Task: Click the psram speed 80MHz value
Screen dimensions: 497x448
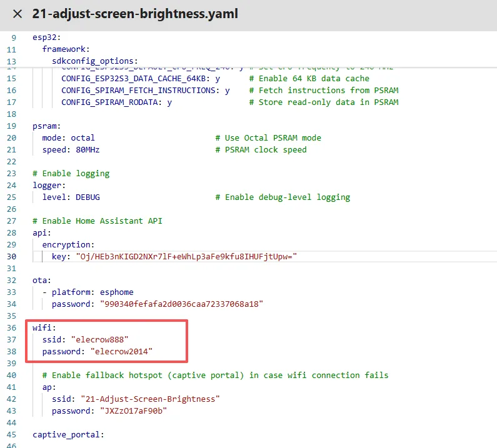Action: pyautogui.click(x=85, y=150)
